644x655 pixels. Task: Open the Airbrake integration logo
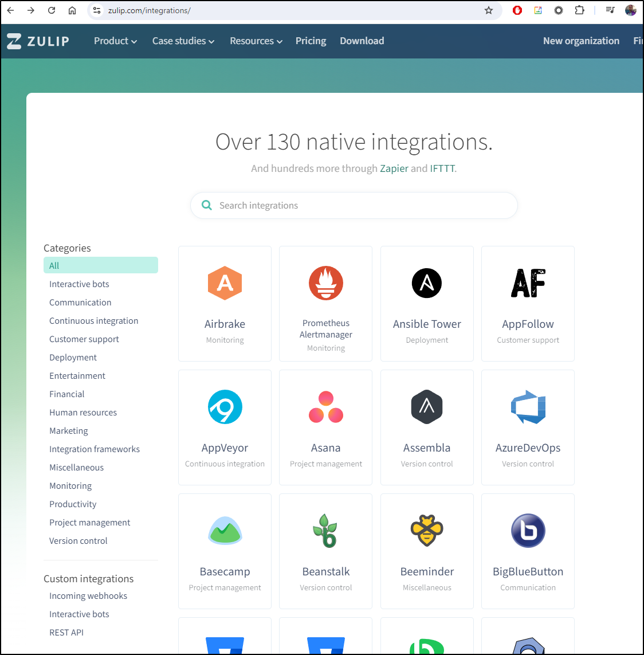pos(225,283)
